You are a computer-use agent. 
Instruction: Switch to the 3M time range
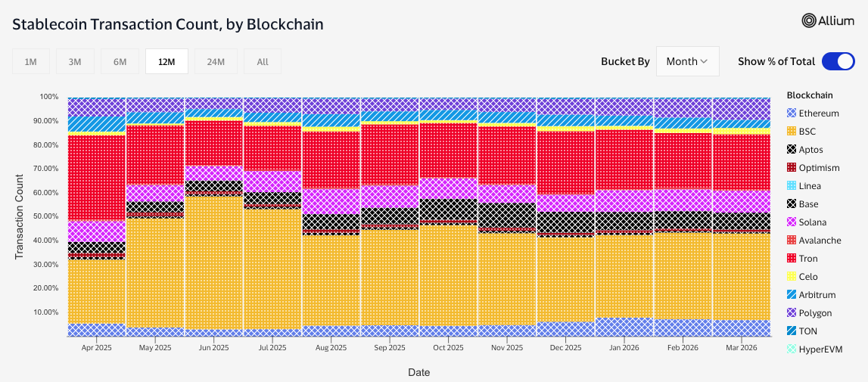[75, 62]
